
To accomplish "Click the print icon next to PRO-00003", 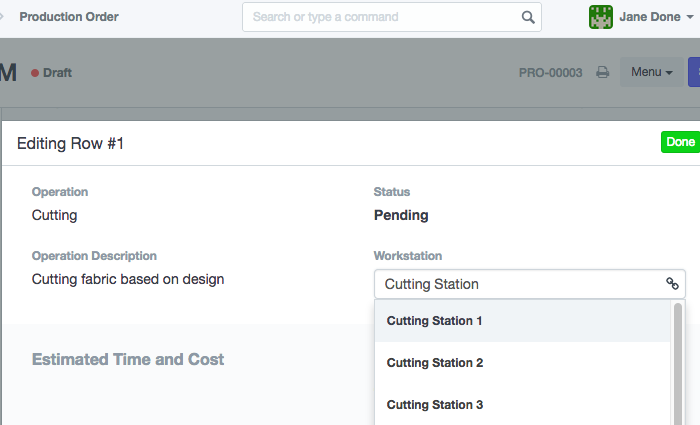I will pyautogui.click(x=603, y=73).
